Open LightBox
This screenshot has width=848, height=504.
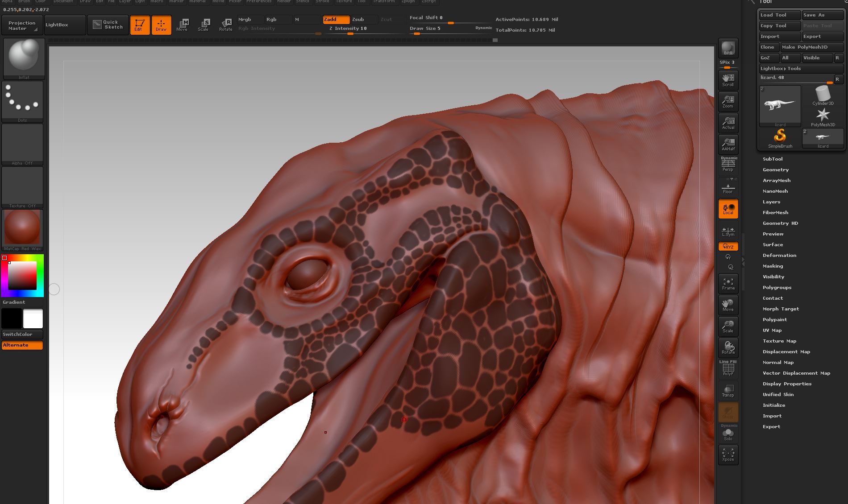(65, 25)
